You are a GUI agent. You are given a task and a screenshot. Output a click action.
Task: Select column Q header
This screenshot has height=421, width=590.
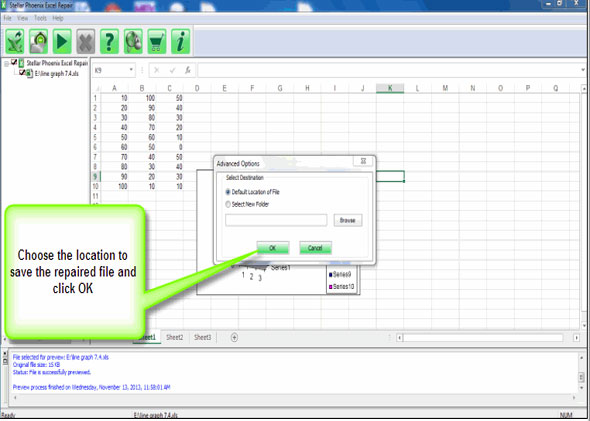point(555,88)
